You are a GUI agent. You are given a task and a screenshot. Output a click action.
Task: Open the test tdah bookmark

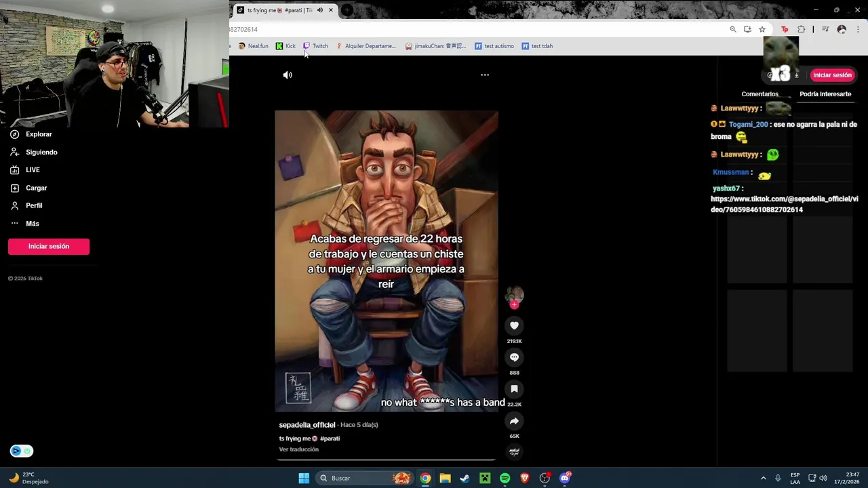pos(536,46)
